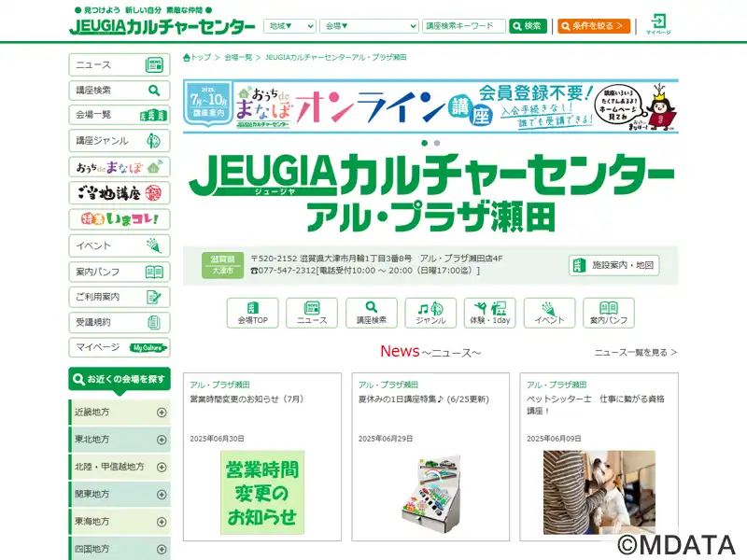
Task: Click the dog and pet sitter photo
Action: [599, 493]
